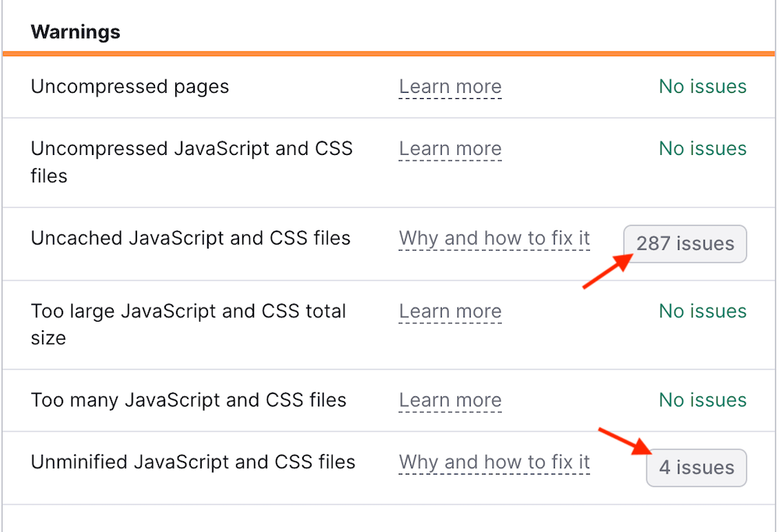Click the 4 issues button
779x532 pixels.
click(696, 468)
